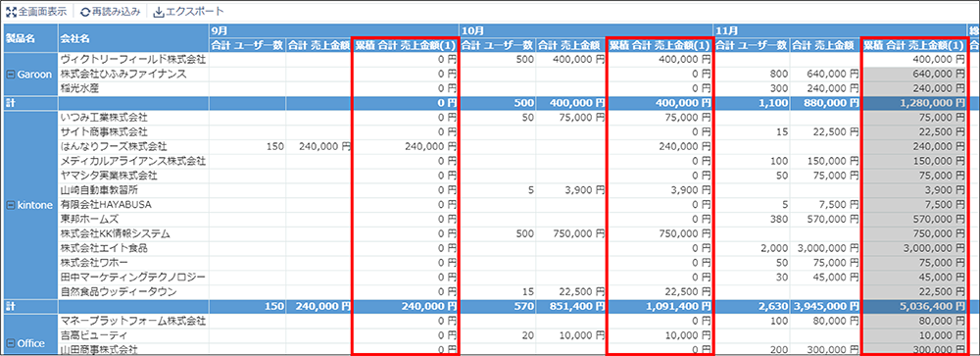Viewport: 980px width, 356px height.
Task: Click 10月 合計 売上金額 header
Action: pyautogui.click(x=570, y=45)
